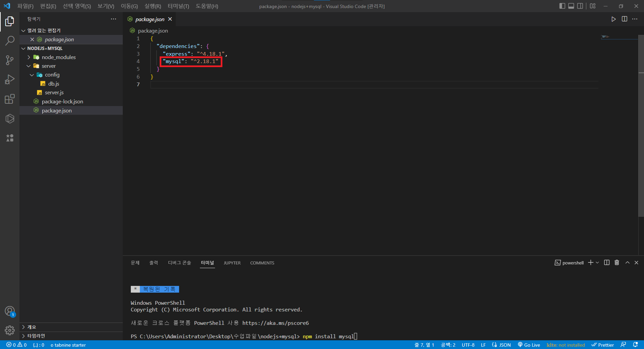
Task: Open the File menu
Action: (x=25, y=6)
